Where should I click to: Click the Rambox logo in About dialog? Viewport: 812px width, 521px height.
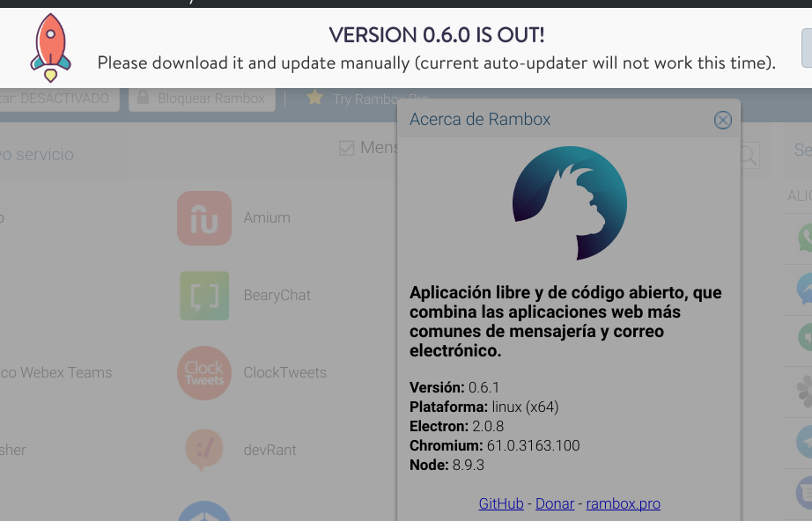point(570,202)
